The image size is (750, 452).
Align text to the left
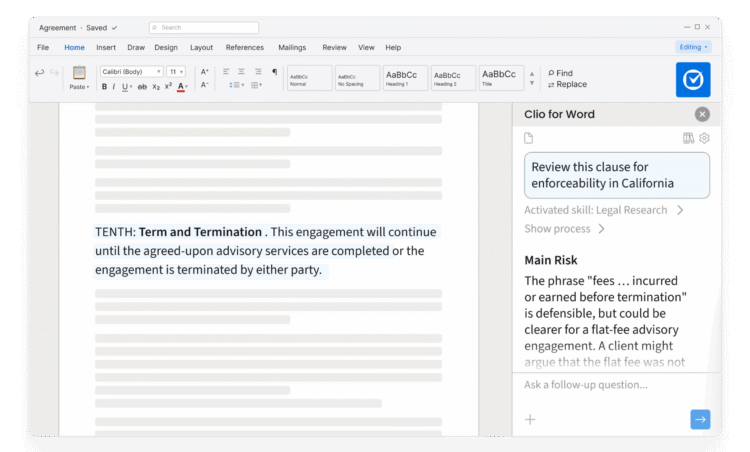click(x=226, y=72)
